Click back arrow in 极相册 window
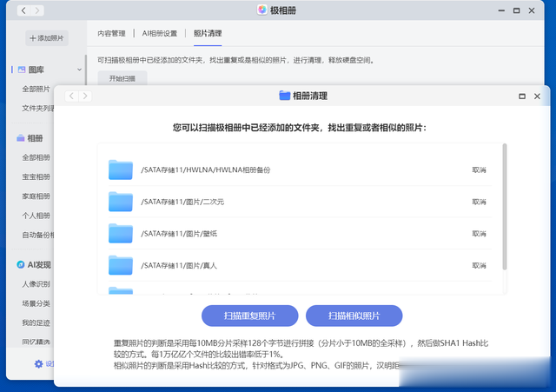Viewport: 556px width, 392px height. pyautogui.click(x=23, y=10)
